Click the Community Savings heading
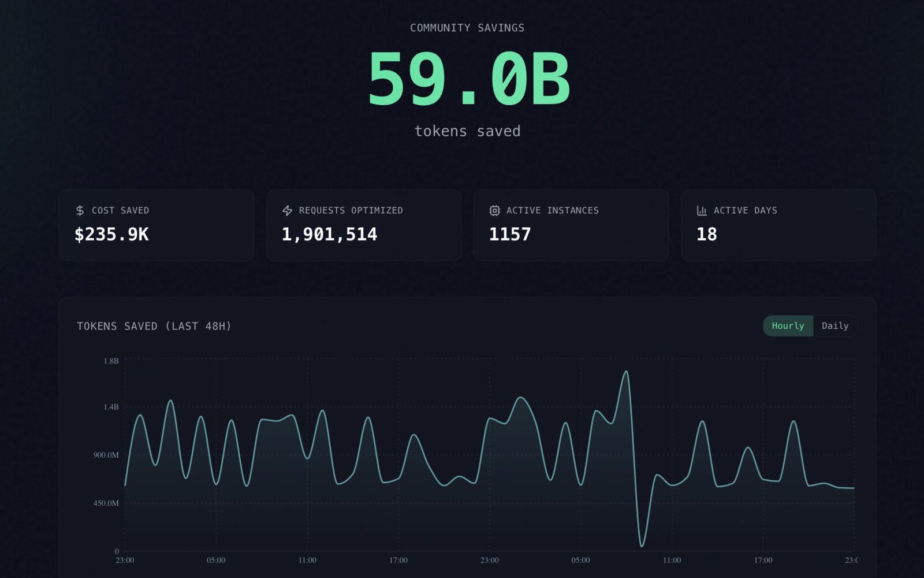The image size is (924, 578). click(467, 28)
